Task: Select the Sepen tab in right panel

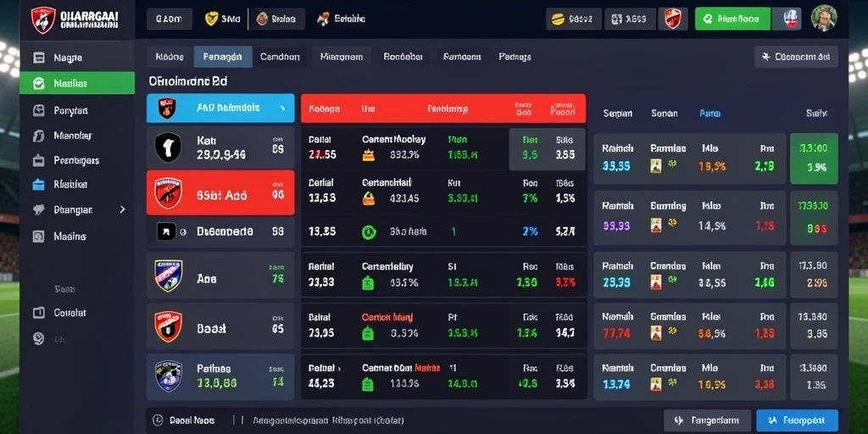Action: pyautogui.click(x=618, y=114)
